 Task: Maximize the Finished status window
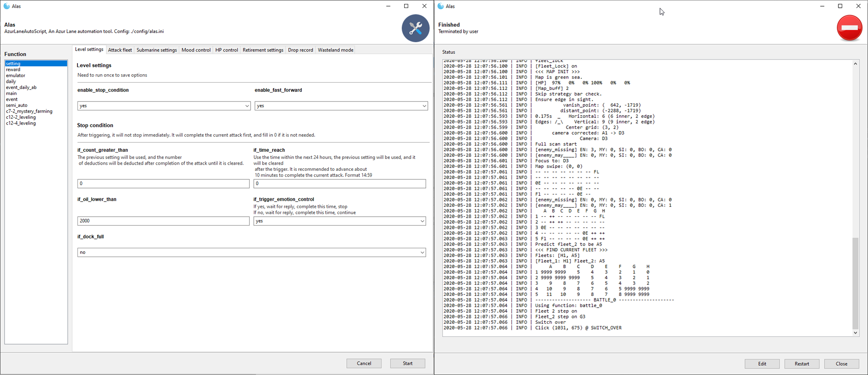click(x=840, y=6)
